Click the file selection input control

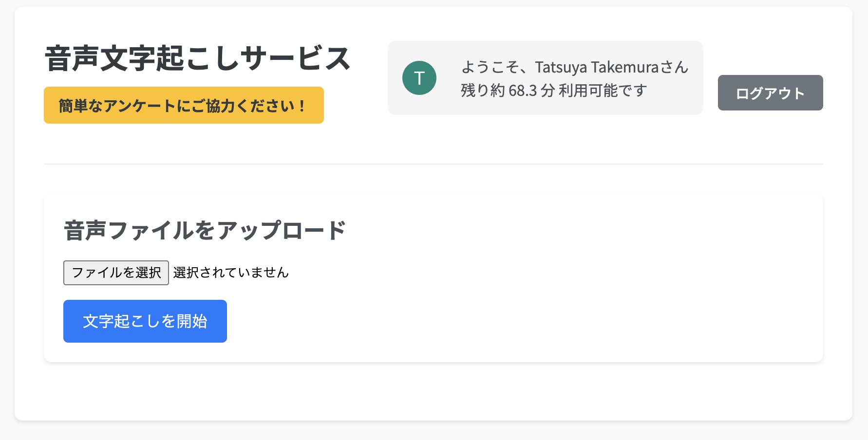click(x=115, y=273)
